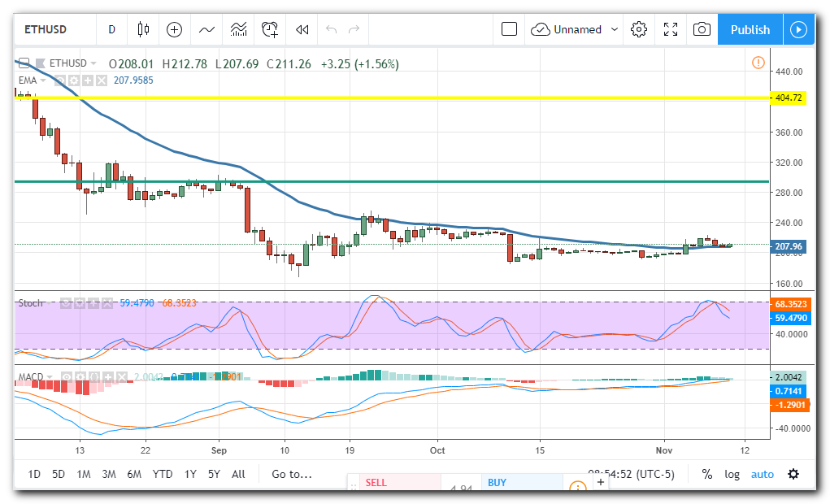Screen dimensions: 830x504
Task: Click the flag icon beside ETHUSD legend
Action: point(40,63)
